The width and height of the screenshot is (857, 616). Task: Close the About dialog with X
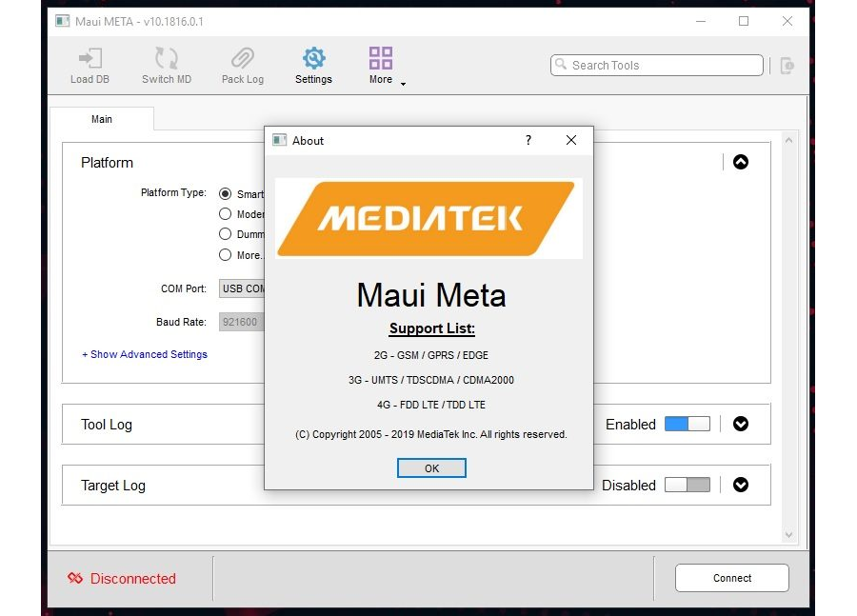[x=571, y=140]
